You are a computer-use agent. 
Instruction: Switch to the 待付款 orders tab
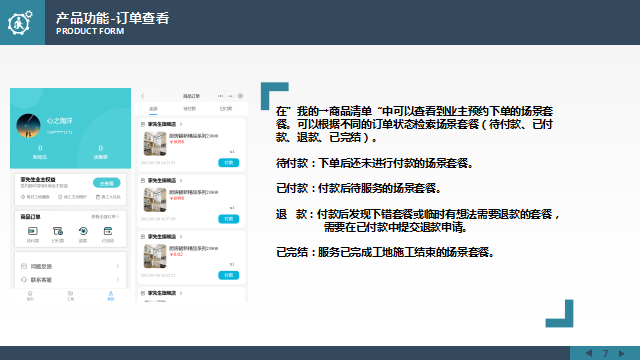click(189, 109)
